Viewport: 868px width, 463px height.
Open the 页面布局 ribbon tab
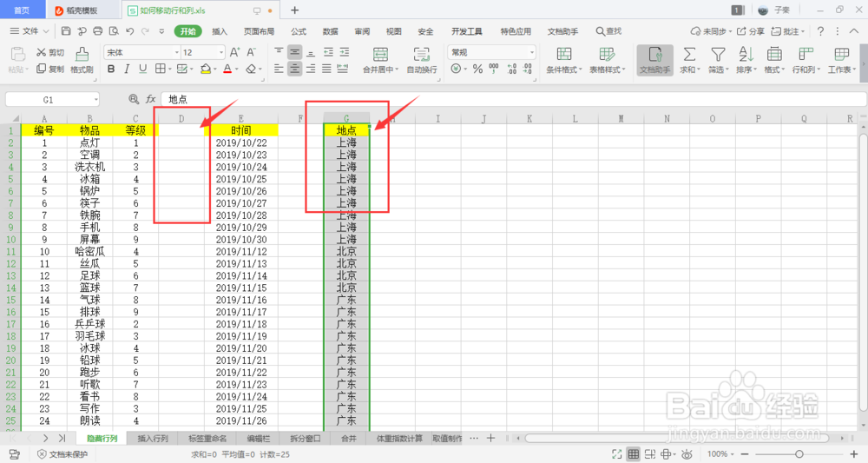point(259,31)
